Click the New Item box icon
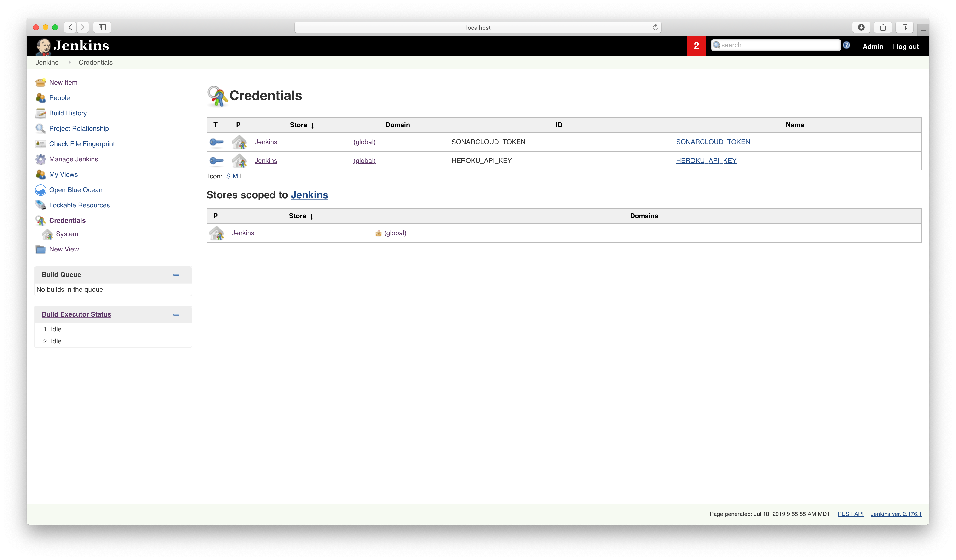 (40, 82)
